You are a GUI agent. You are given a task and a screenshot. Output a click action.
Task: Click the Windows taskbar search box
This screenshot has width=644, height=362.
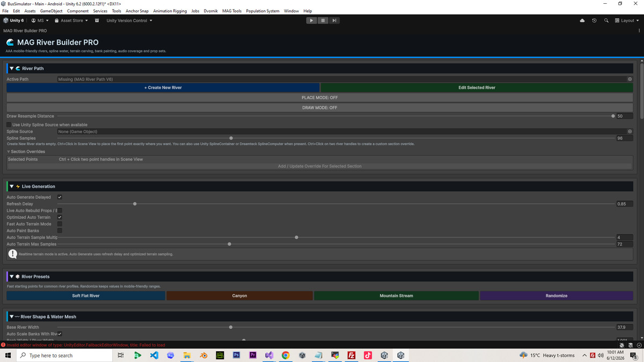point(64,355)
